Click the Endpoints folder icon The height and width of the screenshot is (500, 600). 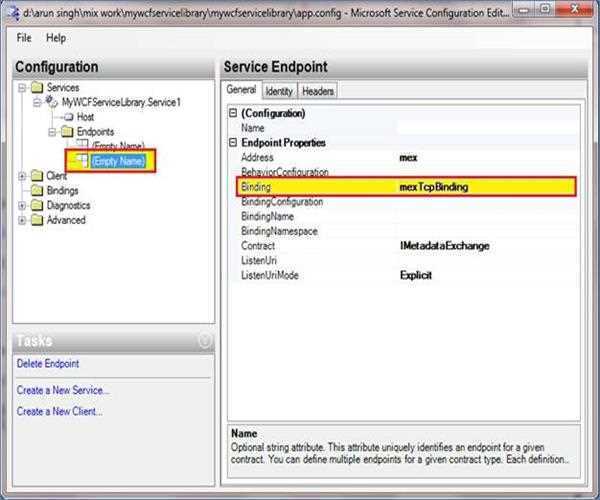(66, 131)
